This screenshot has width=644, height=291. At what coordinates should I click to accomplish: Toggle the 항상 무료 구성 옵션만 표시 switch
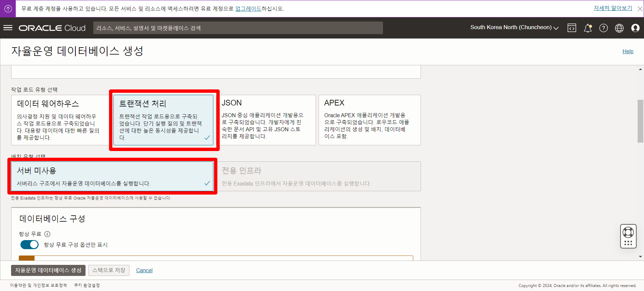click(30, 244)
